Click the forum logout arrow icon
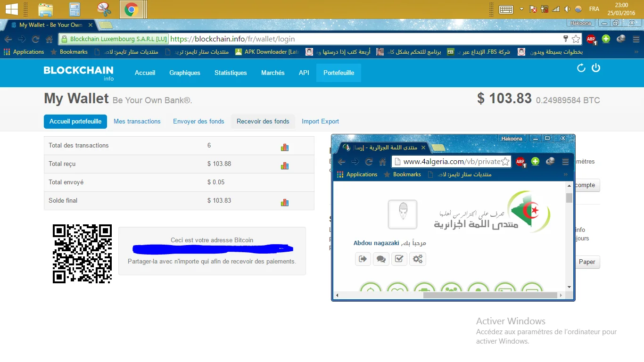Image resolution: width=644 pixels, height=362 pixels. pos(363,258)
